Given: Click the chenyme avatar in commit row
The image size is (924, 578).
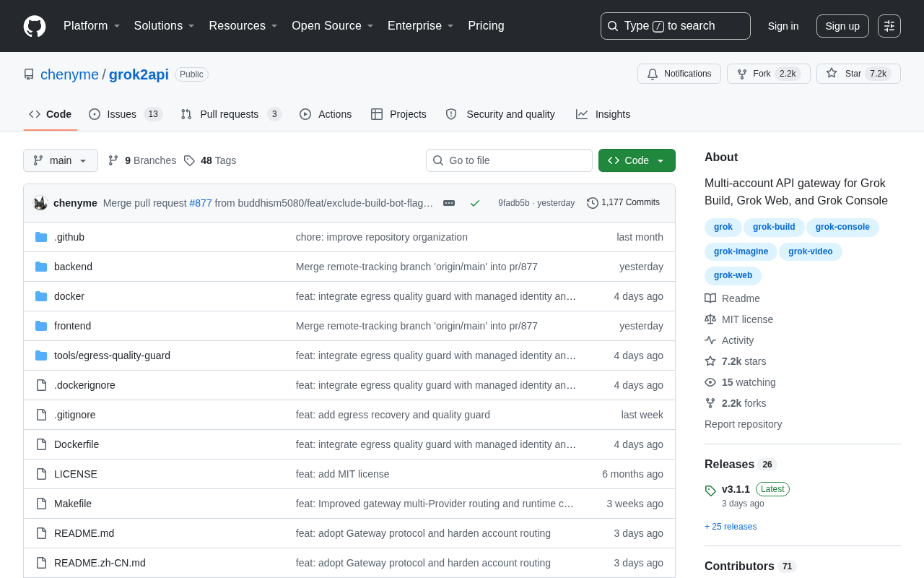Looking at the screenshot, I should (40, 203).
